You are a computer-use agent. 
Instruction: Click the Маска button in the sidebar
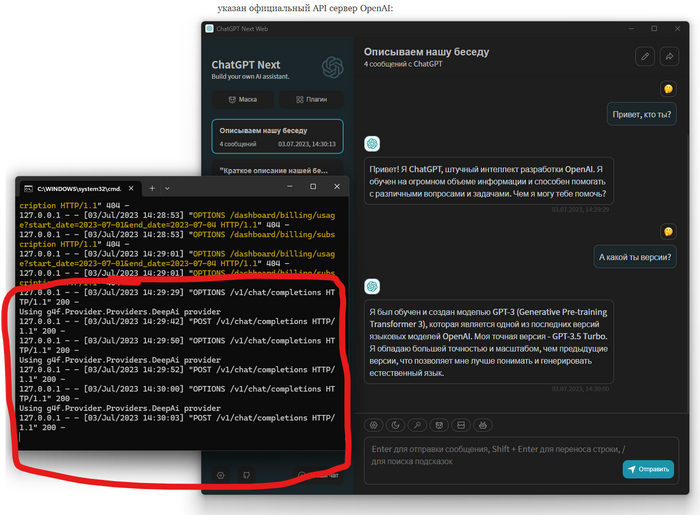coord(243,100)
